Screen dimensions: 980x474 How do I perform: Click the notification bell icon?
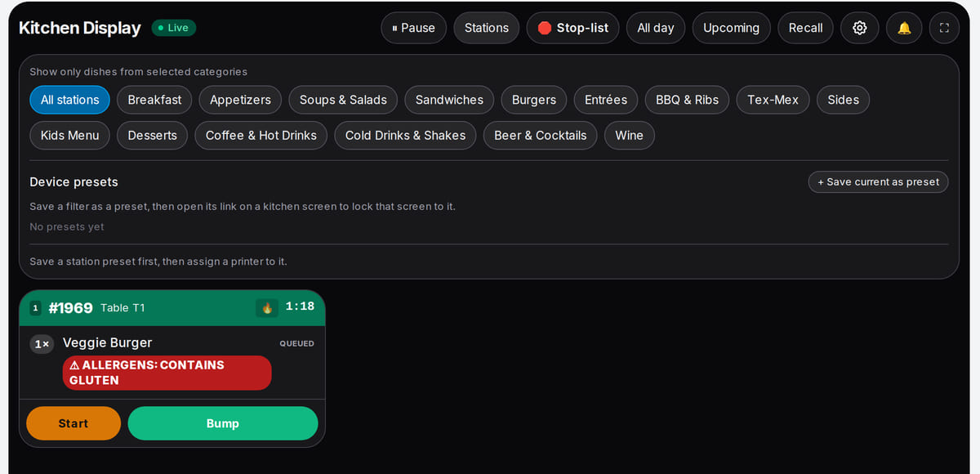click(x=904, y=28)
